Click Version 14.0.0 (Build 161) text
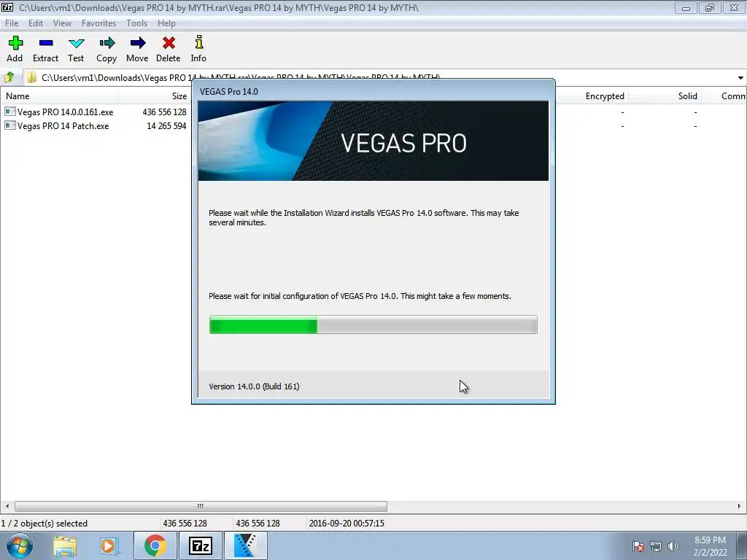 [x=254, y=386]
